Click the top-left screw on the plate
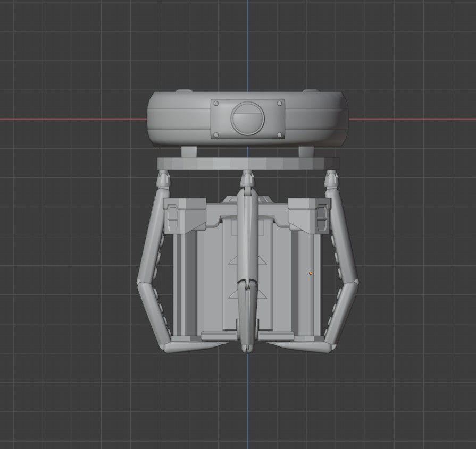The width and height of the screenshot is (476, 449). point(216,104)
